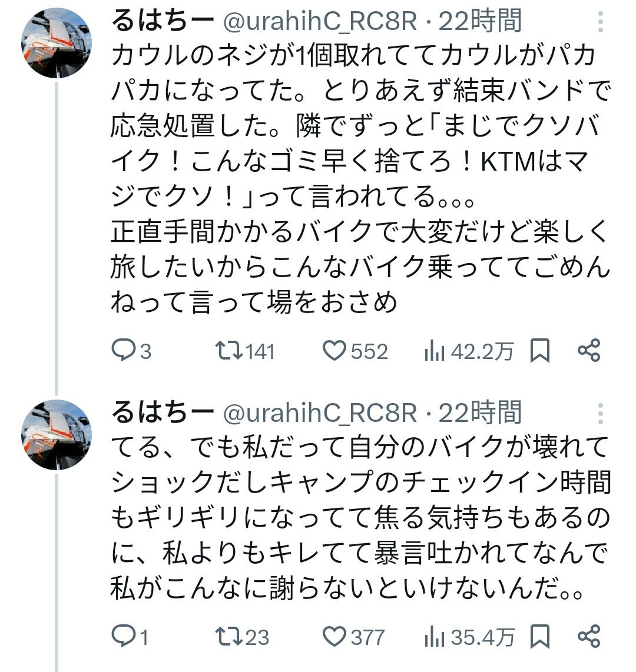
Task: Bookmark the first tweet
Action: click(540, 351)
